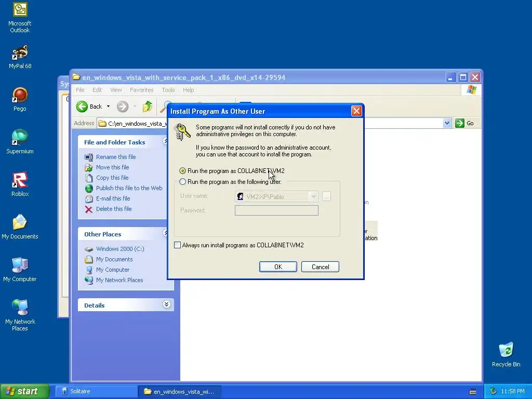
Task: Click OK in the install dialog
Action: (278, 267)
